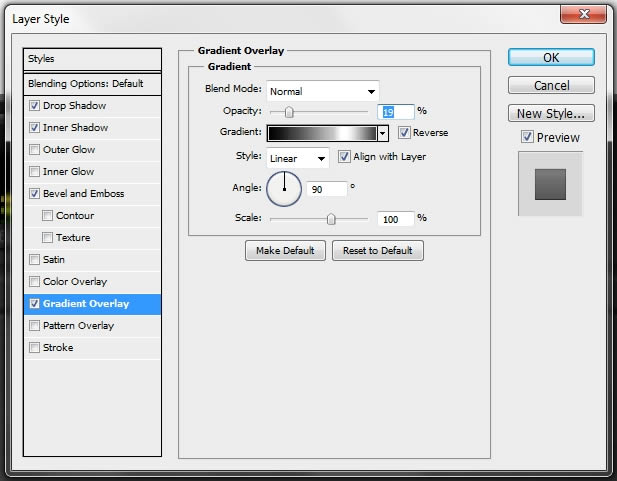Click the Scale percent input field
Image resolution: width=617 pixels, height=481 pixels.
tap(396, 219)
